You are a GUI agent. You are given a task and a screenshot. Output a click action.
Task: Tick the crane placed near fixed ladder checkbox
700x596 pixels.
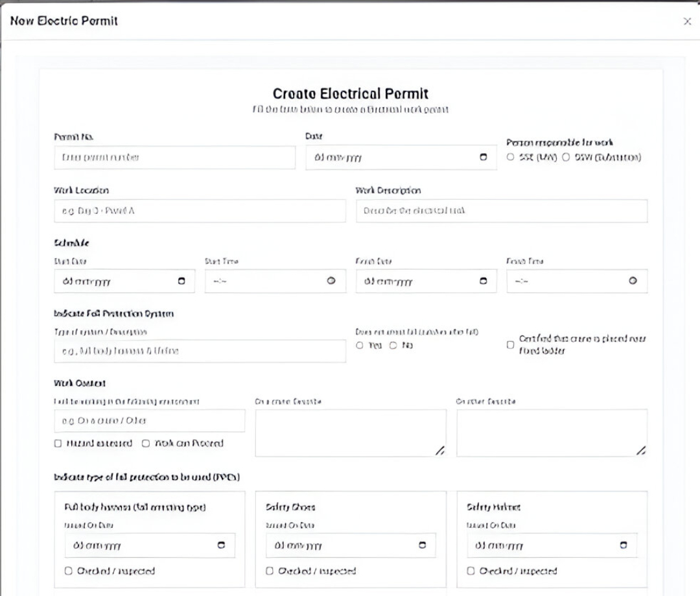pos(510,345)
